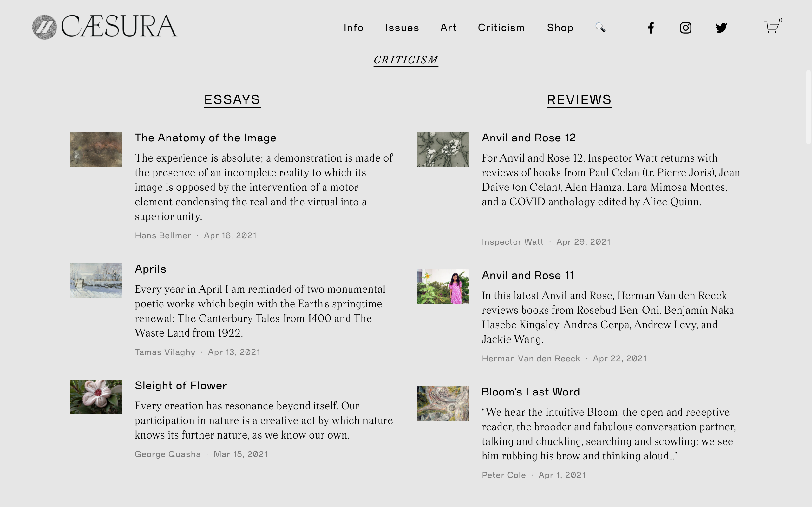The image size is (812, 507).
Task: Open the Sleight of Flower thumbnail
Action: (96, 397)
